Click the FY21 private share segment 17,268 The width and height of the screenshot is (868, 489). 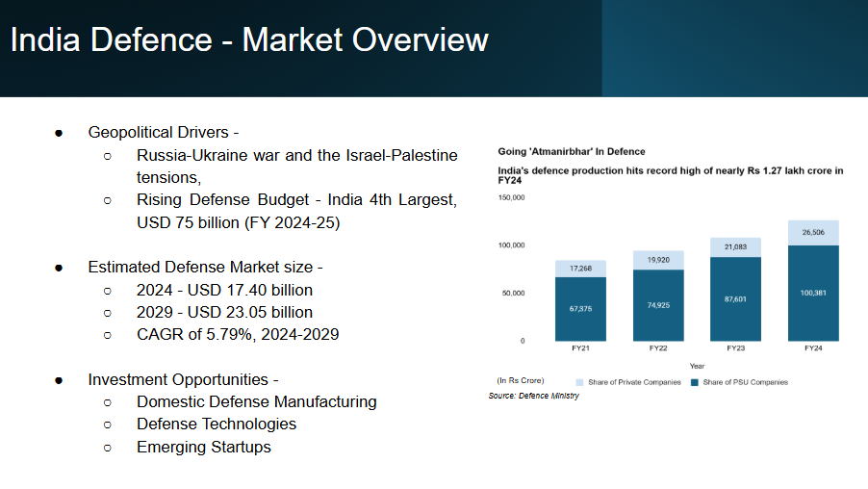[580, 269]
